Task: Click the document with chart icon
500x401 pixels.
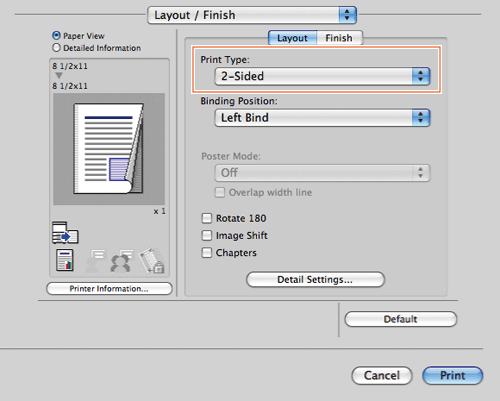Action: [x=65, y=260]
